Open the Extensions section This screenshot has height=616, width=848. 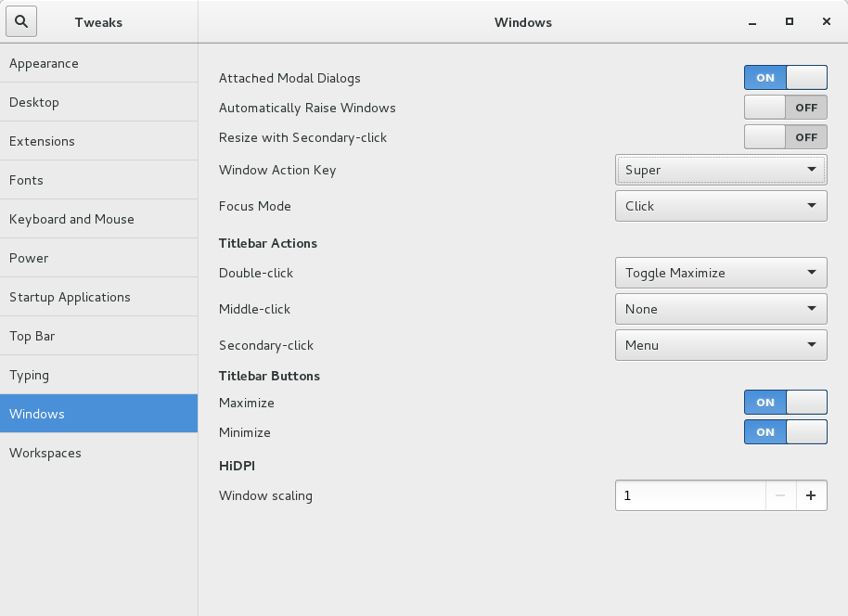[x=99, y=141]
